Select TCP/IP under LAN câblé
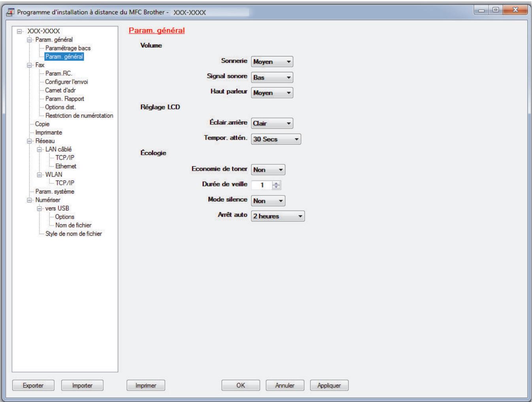 [65, 158]
